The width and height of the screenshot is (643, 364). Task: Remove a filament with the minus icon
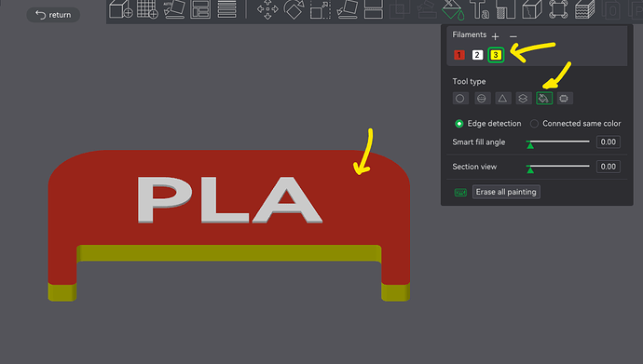[513, 36]
